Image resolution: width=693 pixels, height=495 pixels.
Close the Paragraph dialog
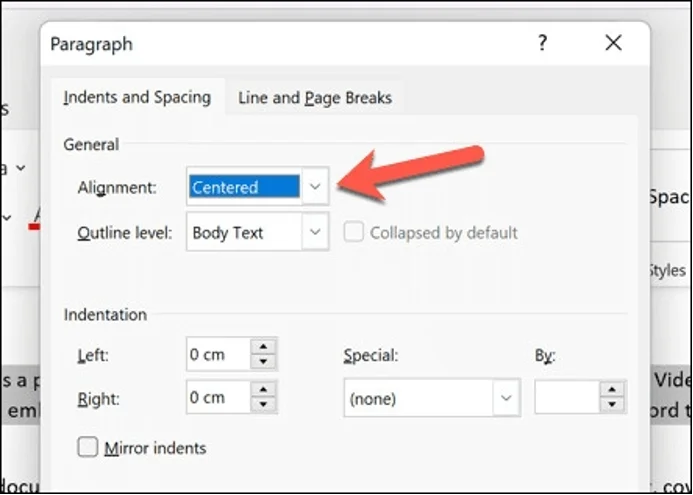coord(613,43)
